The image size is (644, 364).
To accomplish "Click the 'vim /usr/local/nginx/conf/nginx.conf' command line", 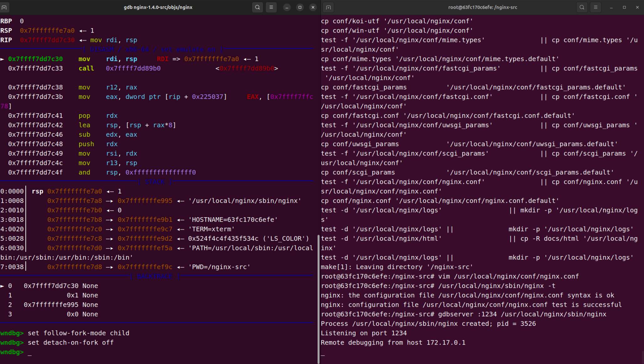I will pyautogui.click(x=450, y=276).
